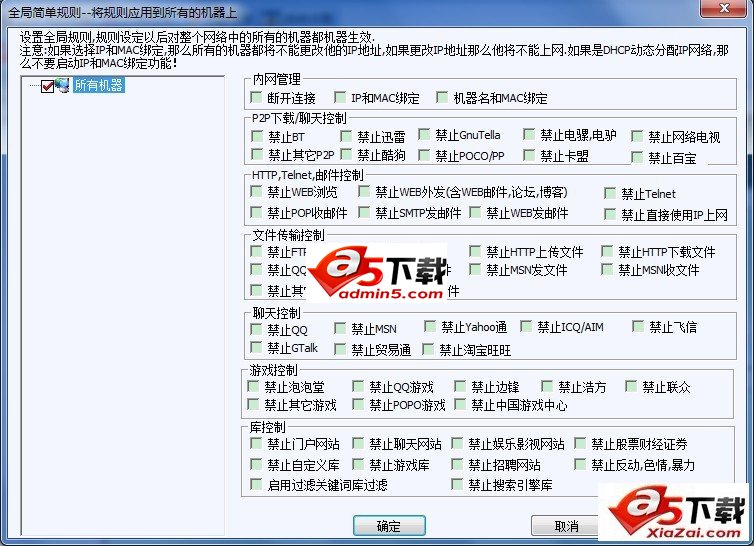
Task: Check 禁止淘宝旺旺 checkbox
Action: point(428,349)
